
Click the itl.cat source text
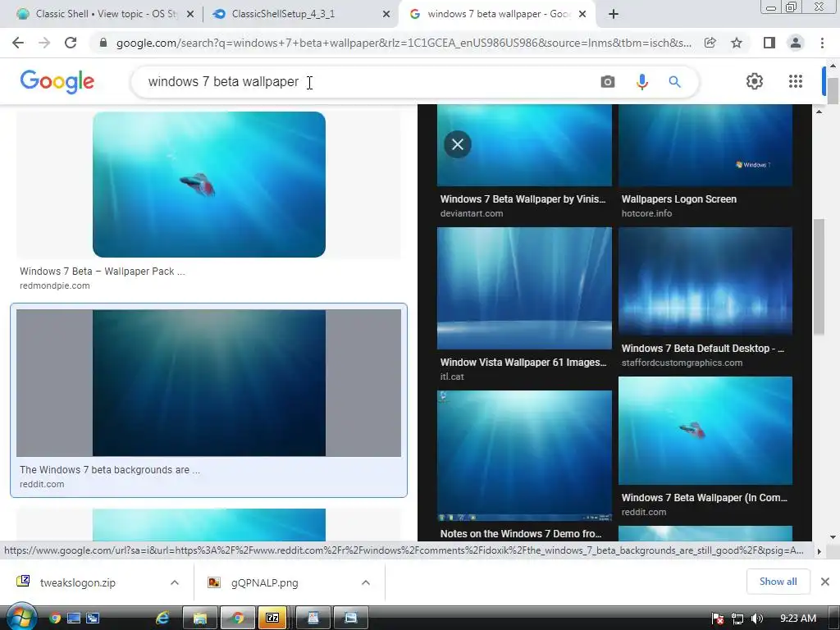[x=452, y=377]
